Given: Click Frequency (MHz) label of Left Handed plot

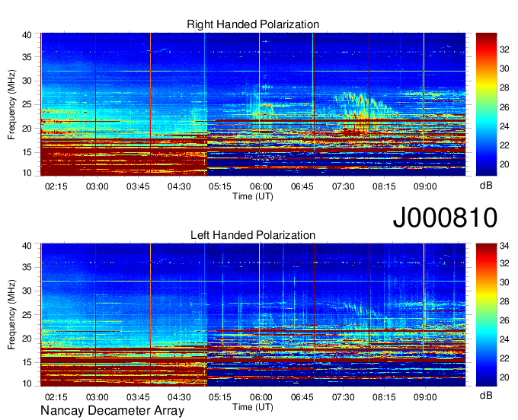Looking at the screenshot, I should (11, 315).
